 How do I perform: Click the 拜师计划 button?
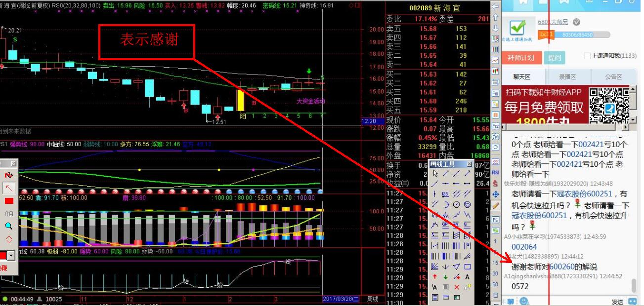(x=521, y=58)
